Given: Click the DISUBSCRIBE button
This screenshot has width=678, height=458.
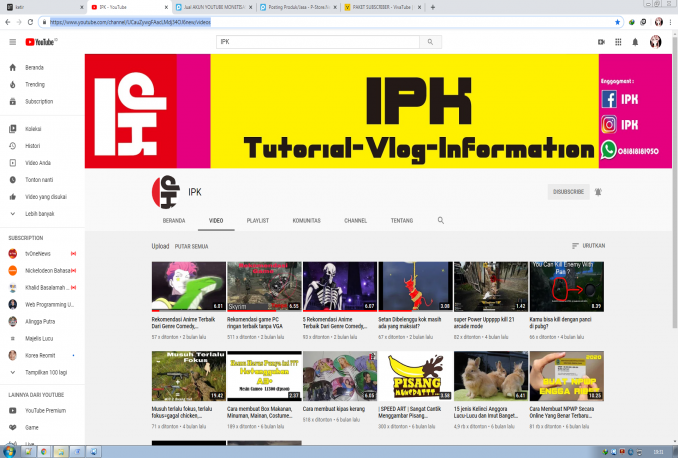Looking at the screenshot, I should (x=566, y=191).
